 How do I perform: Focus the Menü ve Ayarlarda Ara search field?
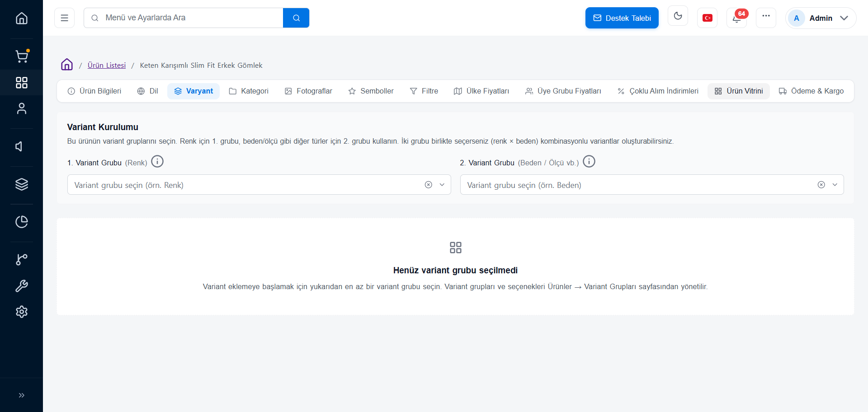184,18
